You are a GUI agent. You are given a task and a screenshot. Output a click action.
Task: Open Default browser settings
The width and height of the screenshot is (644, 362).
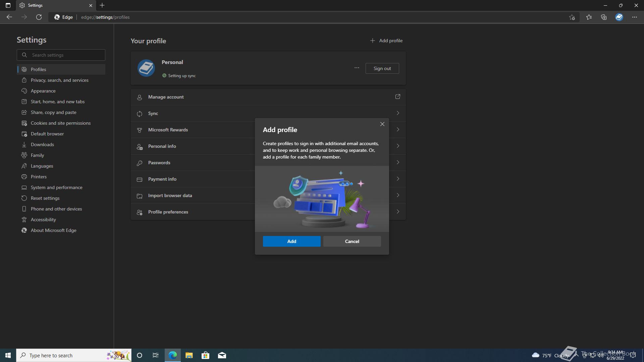coord(61,134)
